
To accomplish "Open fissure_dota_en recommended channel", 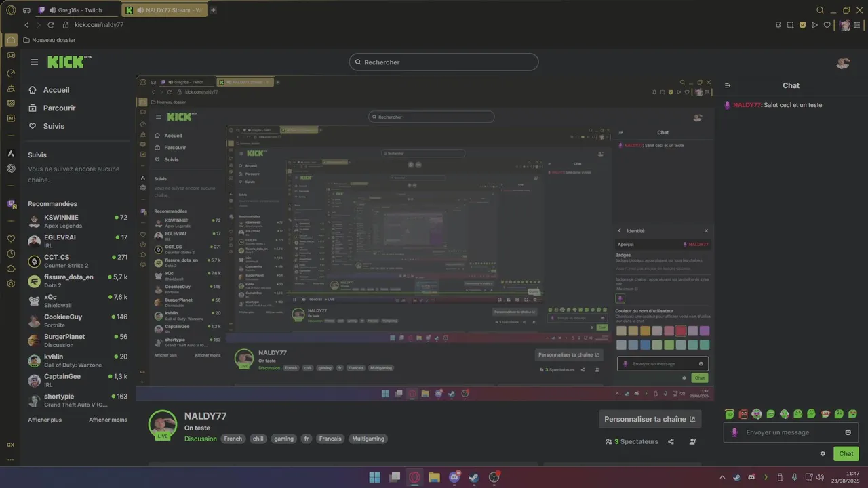I will coord(77,281).
